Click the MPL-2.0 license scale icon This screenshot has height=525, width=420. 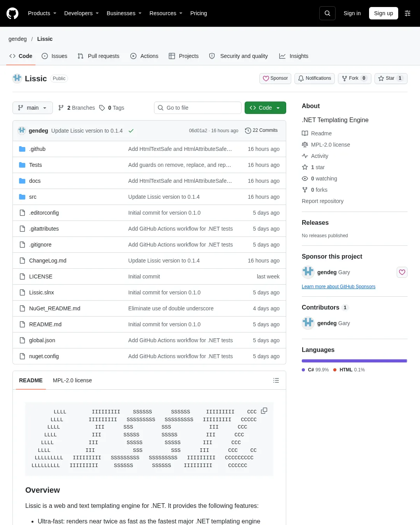[305, 145]
